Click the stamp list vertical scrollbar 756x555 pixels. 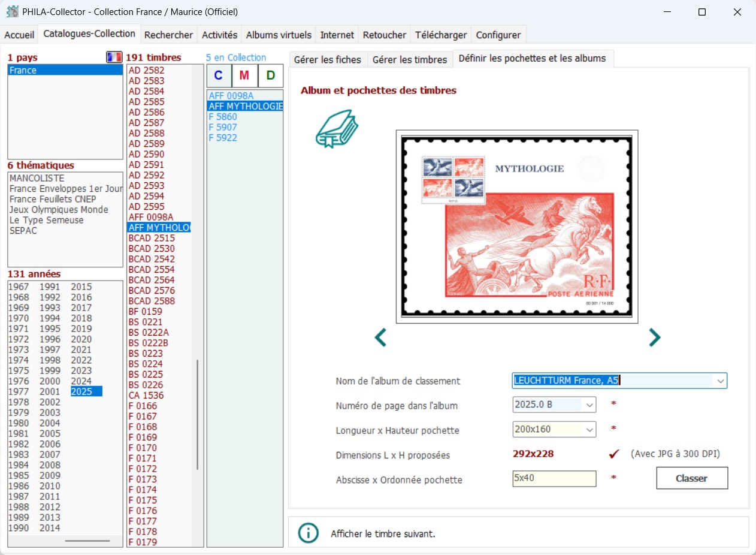197,414
